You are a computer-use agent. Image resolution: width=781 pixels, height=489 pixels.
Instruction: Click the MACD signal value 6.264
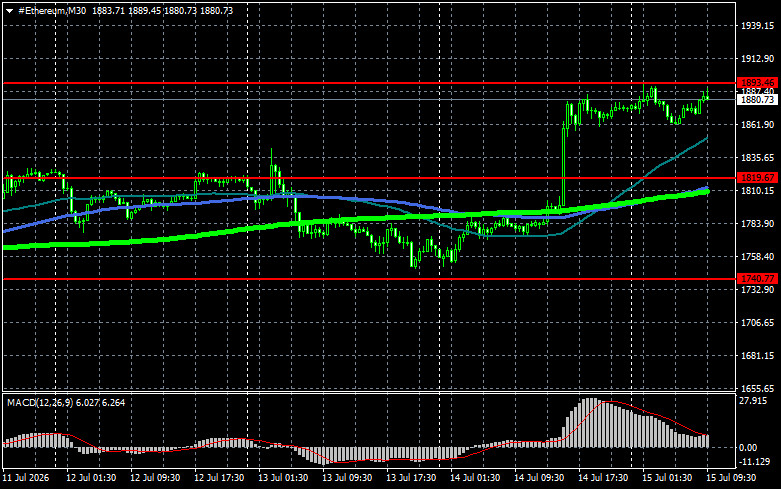coord(114,402)
